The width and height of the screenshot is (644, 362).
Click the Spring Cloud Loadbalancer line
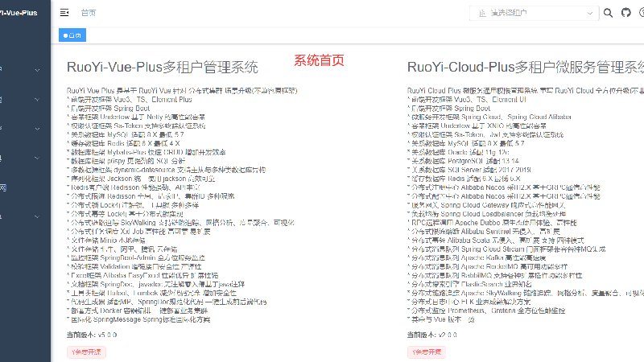click(487, 214)
